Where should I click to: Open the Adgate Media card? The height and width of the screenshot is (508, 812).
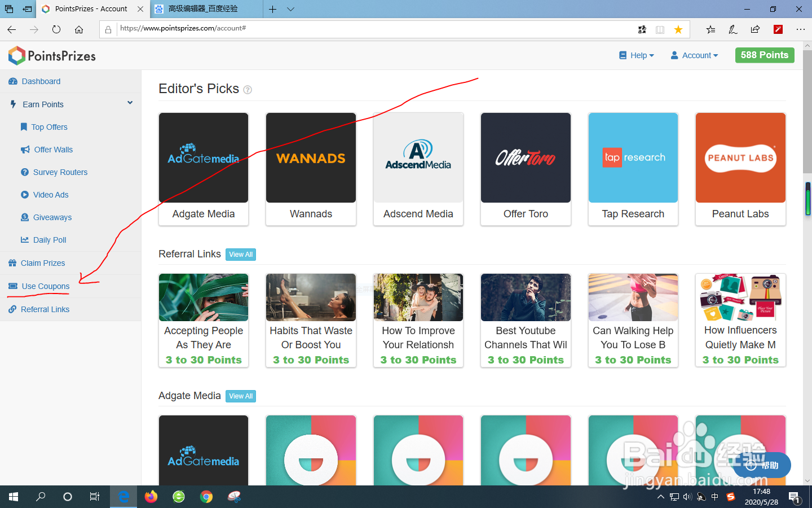[204, 169]
